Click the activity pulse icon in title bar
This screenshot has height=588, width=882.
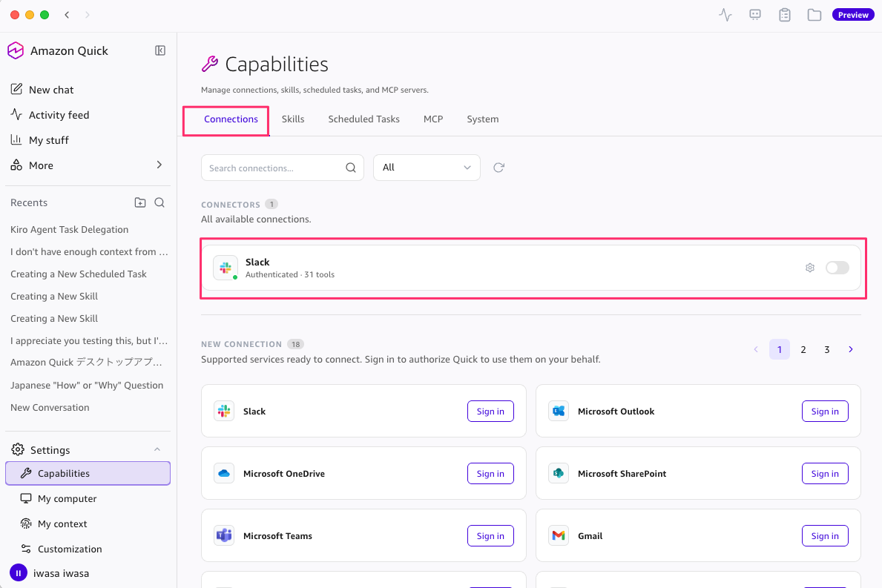(x=725, y=15)
